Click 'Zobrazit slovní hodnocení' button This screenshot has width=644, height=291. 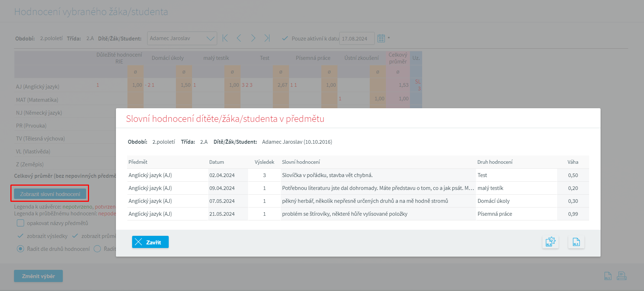pyautogui.click(x=50, y=194)
